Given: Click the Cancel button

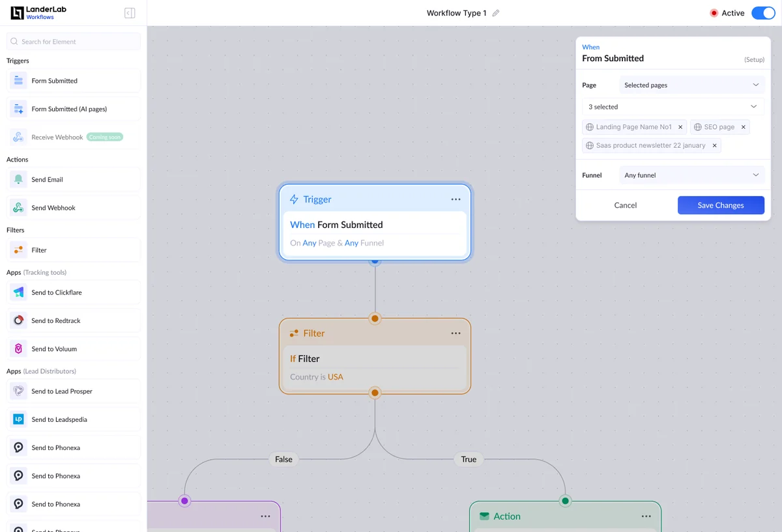Looking at the screenshot, I should pos(626,205).
